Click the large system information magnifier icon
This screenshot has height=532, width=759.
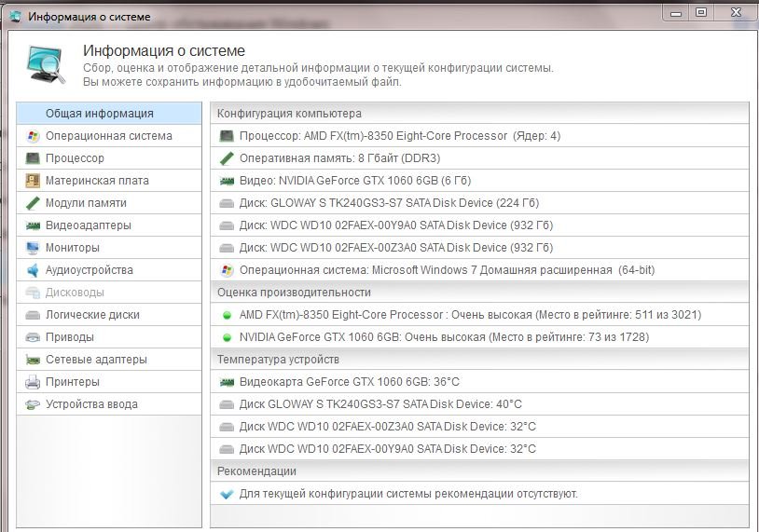click(46, 65)
